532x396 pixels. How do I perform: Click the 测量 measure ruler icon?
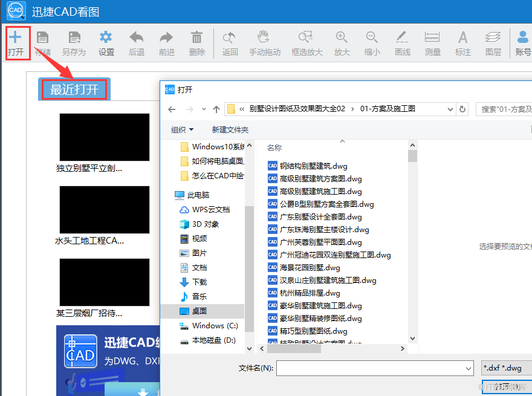click(432, 37)
